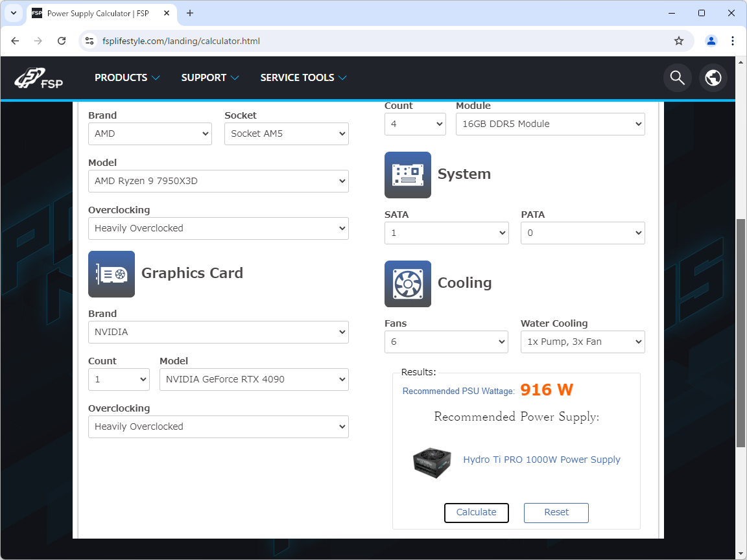This screenshot has width=747, height=560.
Task: View site information icon in address bar
Action: (x=89, y=41)
